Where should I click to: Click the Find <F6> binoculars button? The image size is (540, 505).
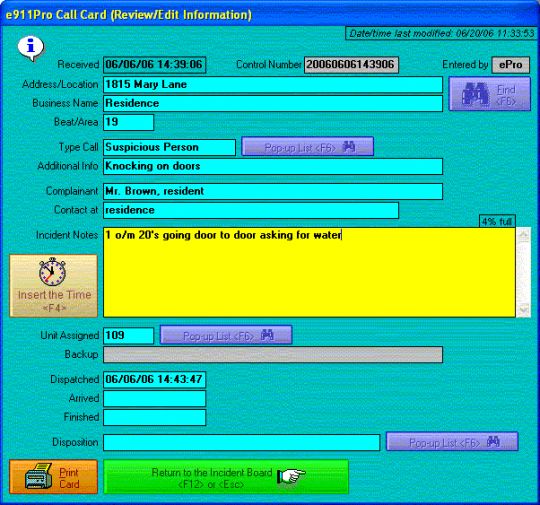pos(489,94)
